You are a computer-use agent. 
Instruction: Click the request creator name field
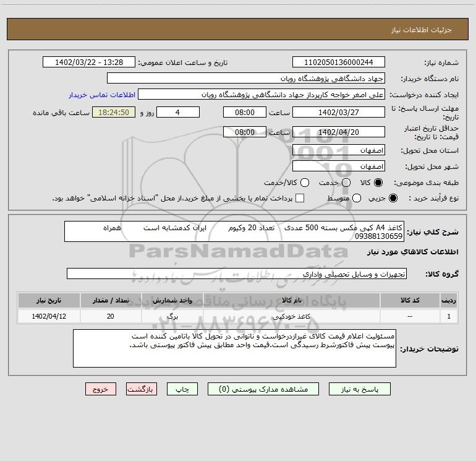tap(261, 94)
